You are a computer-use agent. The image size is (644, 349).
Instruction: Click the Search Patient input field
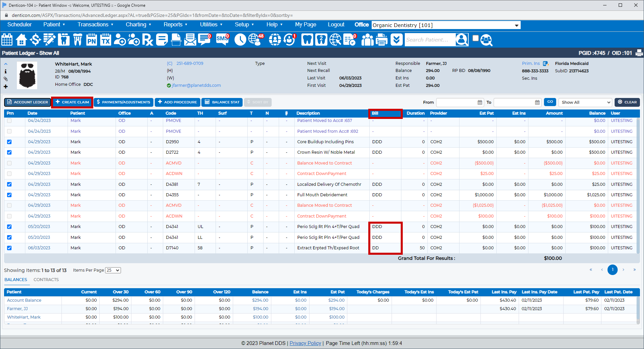[429, 40]
